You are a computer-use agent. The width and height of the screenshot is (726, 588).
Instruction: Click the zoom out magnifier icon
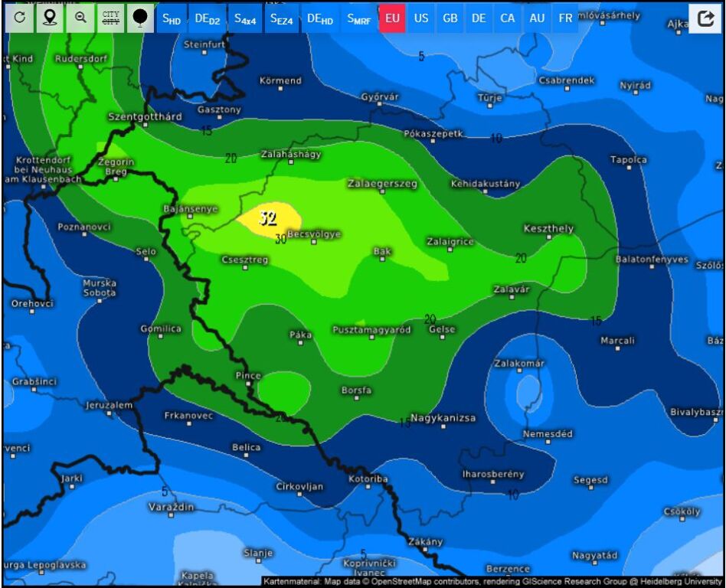80,18
